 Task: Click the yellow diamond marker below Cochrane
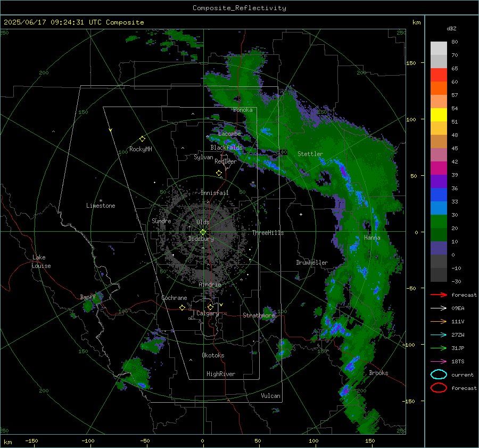(182, 308)
